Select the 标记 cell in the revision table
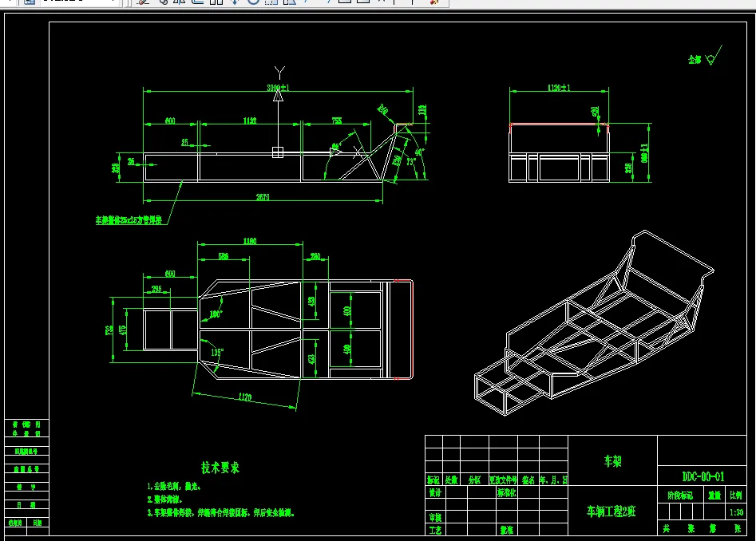The height and width of the screenshot is (541, 756). 433,480
